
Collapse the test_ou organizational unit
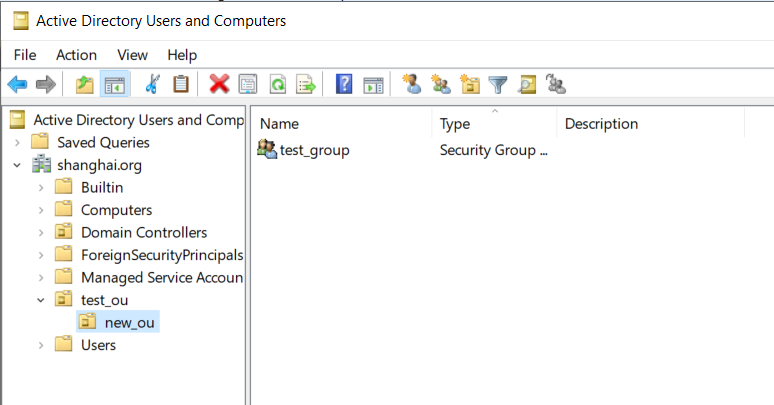(41, 300)
